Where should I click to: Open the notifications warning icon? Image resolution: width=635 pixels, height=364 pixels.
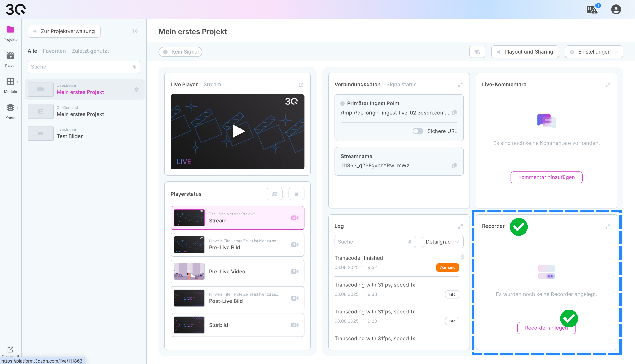pyautogui.click(x=592, y=9)
